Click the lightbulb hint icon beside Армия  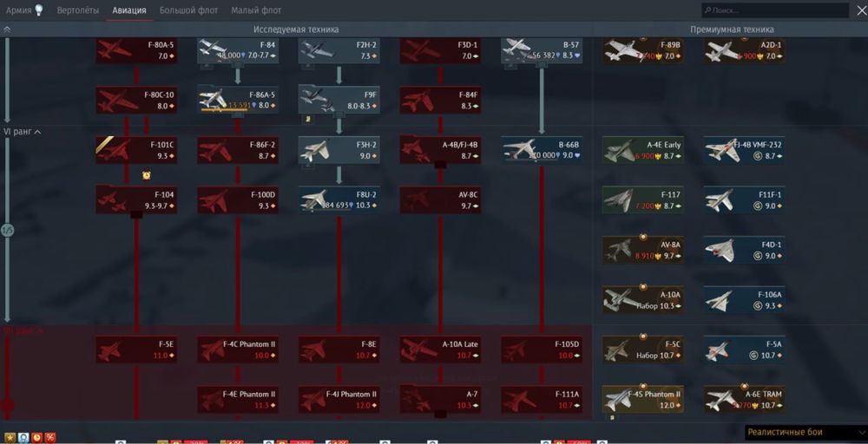point(39,10)
